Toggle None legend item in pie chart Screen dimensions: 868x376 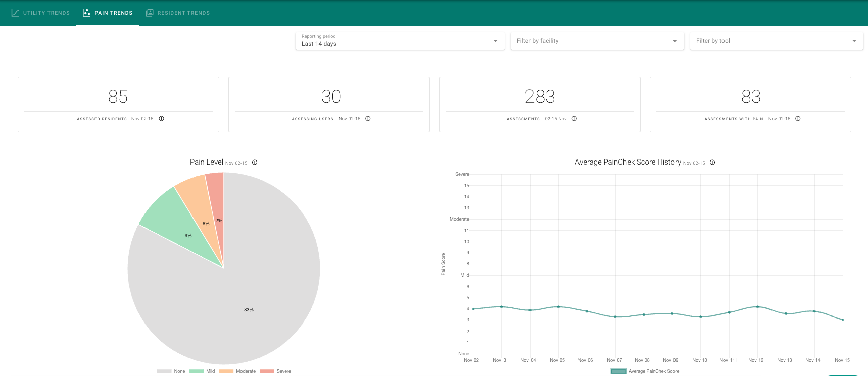[x=171, y=371]
